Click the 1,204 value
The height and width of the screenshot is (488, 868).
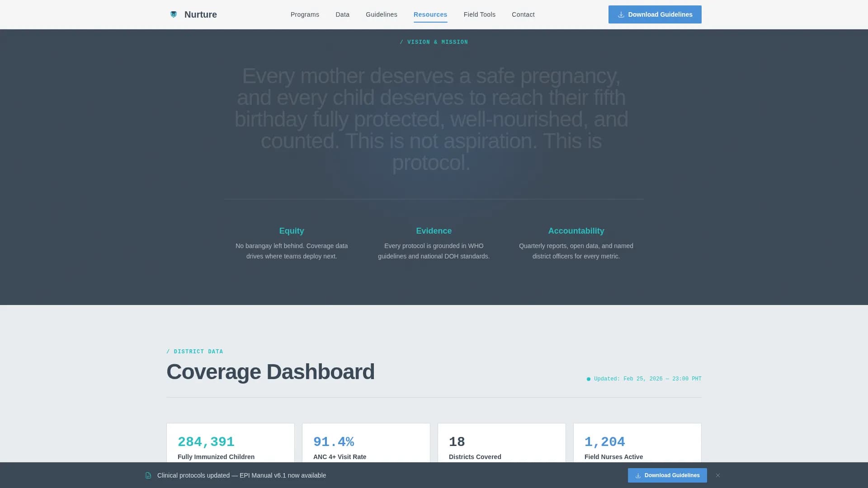coord(605,441)
